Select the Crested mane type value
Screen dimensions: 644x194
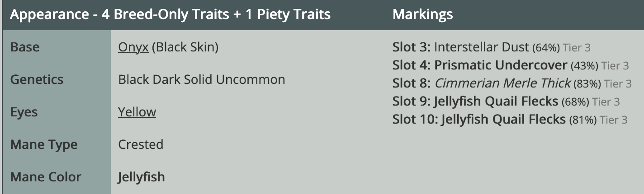pyautogui.click(x=140, y=145)
